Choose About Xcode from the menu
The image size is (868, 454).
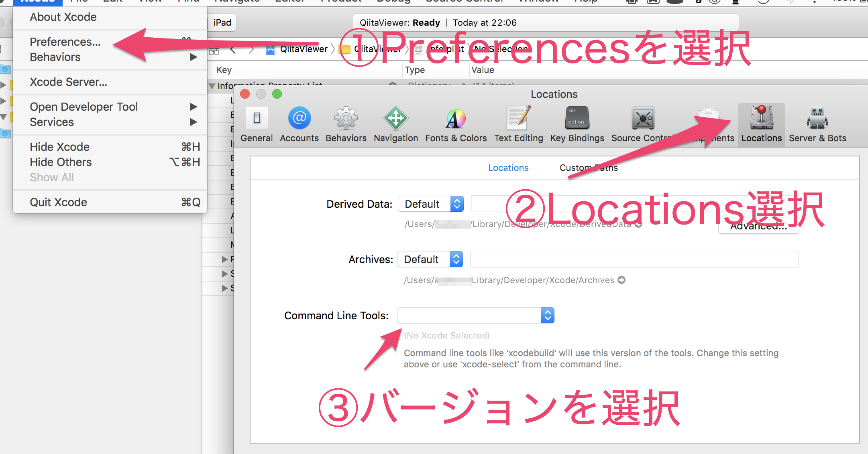point(110,17)
